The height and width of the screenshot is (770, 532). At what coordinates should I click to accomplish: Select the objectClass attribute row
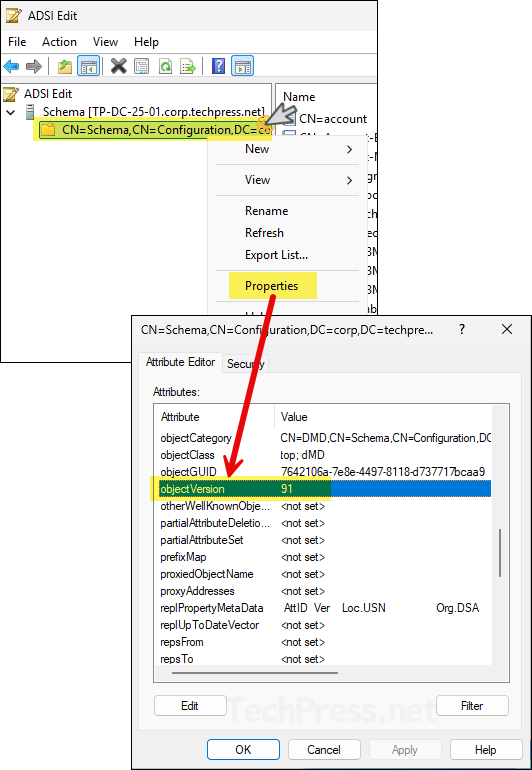click(324, 455)
